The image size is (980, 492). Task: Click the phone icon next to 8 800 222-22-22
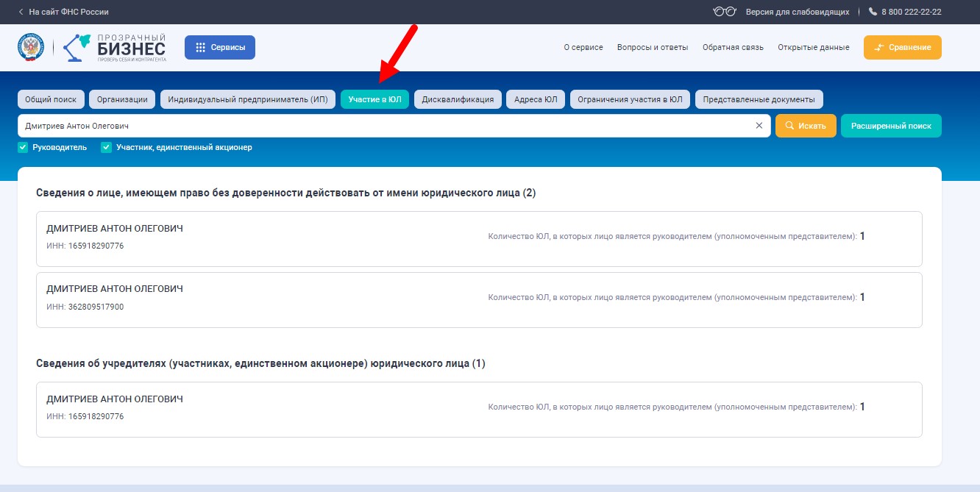click(x=873, y=11)
